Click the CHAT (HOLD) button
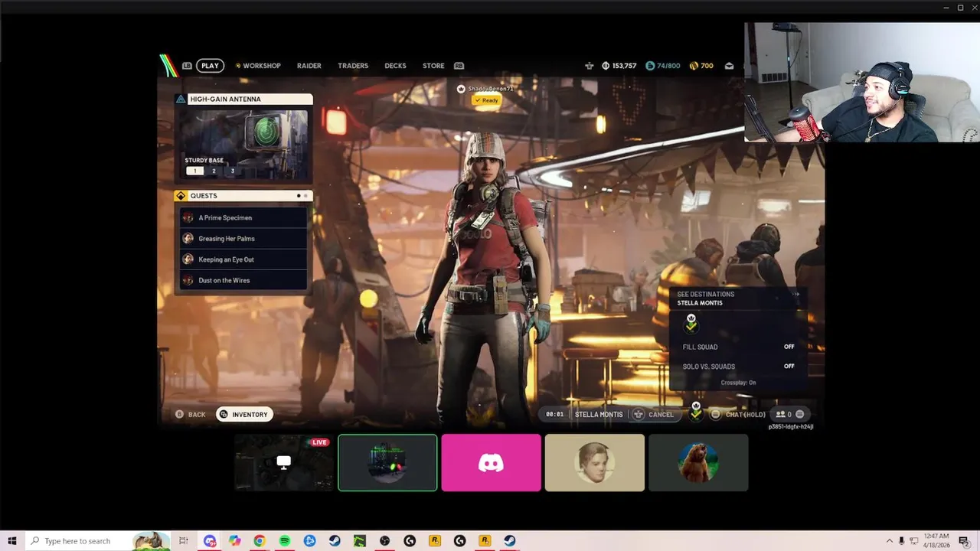This screenshot has height=551, width=980. (738, 414)
